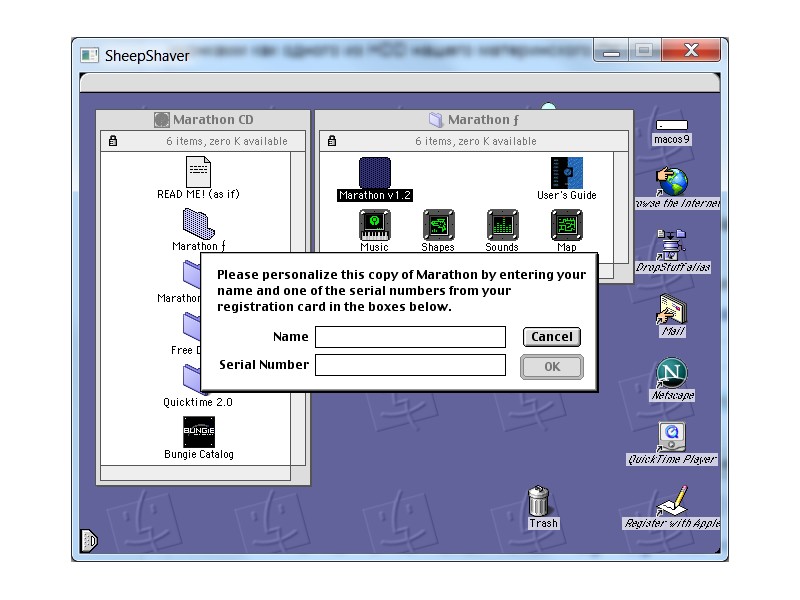Image resolution: width=800 pixels, height=600 pixels.
Task: Click the "6 items, zero K available" text in Marathon CD
Action: click(227, 141)
